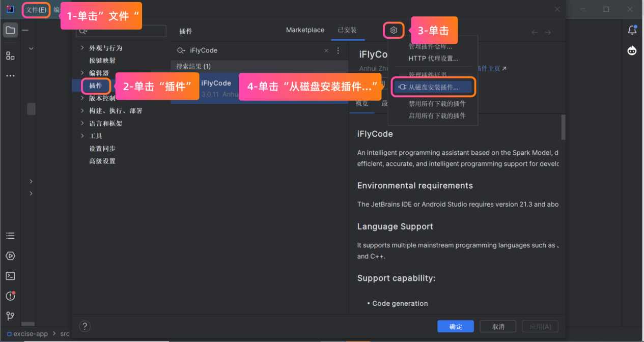Click the plugin description vertical scrollbar

(x=563, y=127)
